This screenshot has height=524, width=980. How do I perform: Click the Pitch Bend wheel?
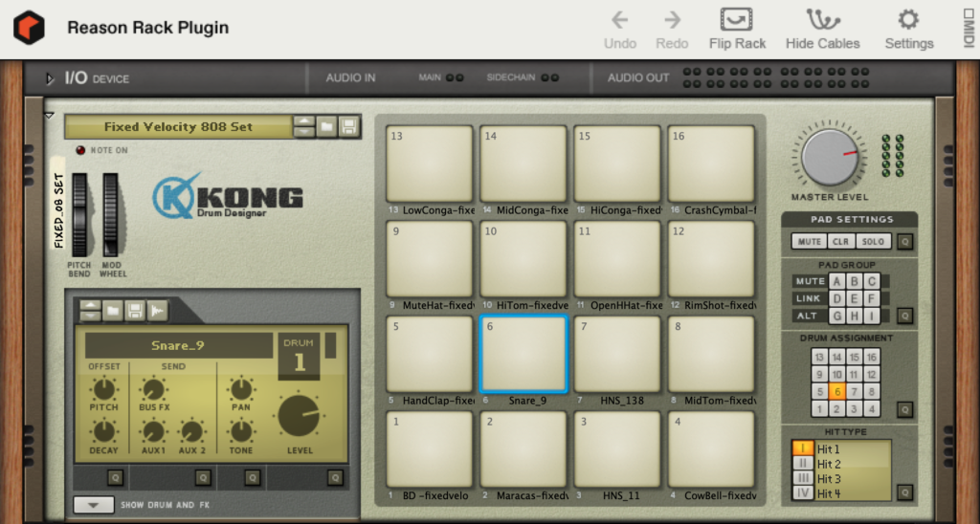click(79, 215)
